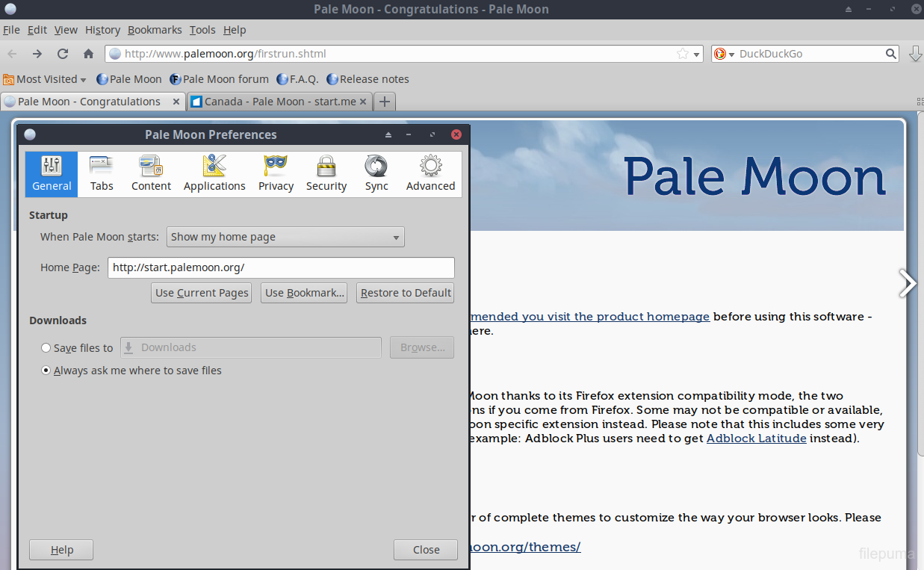
Task: Select the 'Save files to' radio button
Action: click(x=46, y=347)
